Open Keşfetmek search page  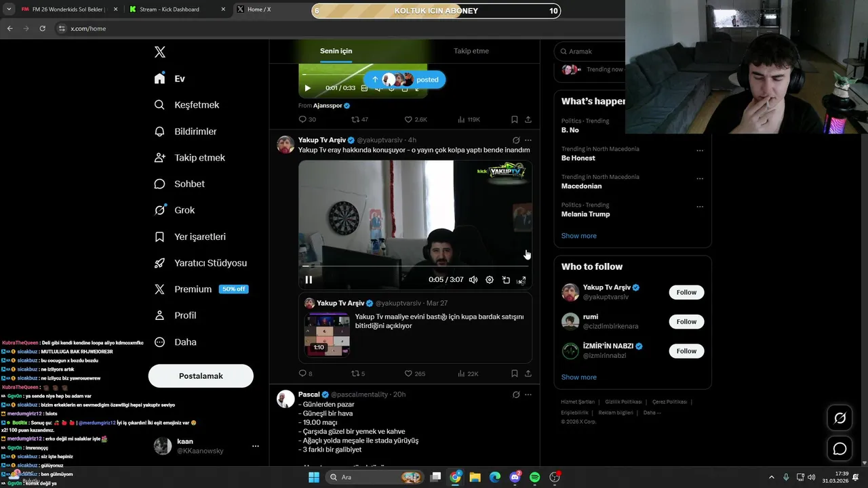pyautogui.click(x=186, y=105)
